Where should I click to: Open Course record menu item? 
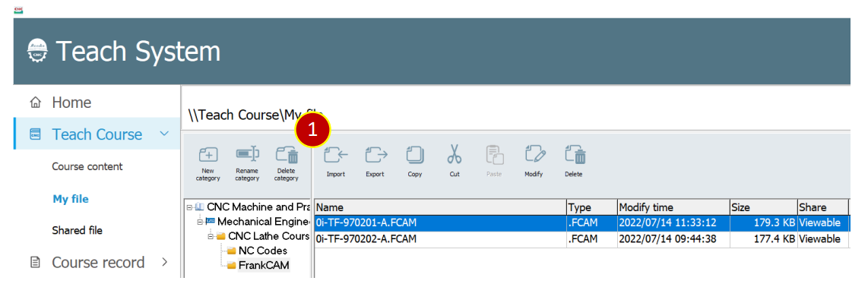point(98,263)
